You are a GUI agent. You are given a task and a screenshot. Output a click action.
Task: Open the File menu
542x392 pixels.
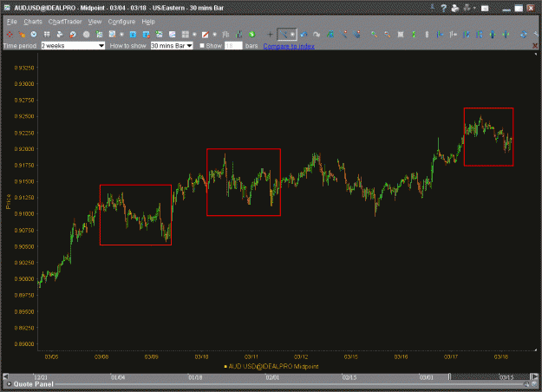(x=11, y=22)
